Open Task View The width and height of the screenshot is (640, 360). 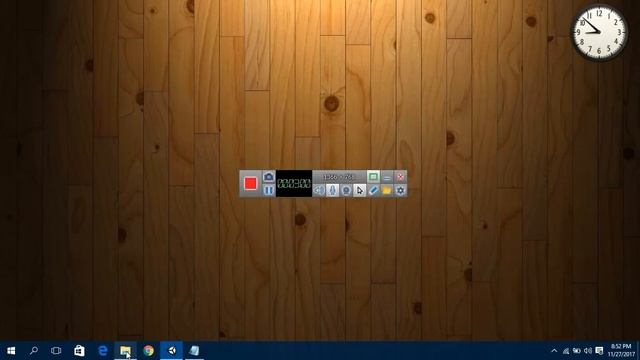[56, 351]
